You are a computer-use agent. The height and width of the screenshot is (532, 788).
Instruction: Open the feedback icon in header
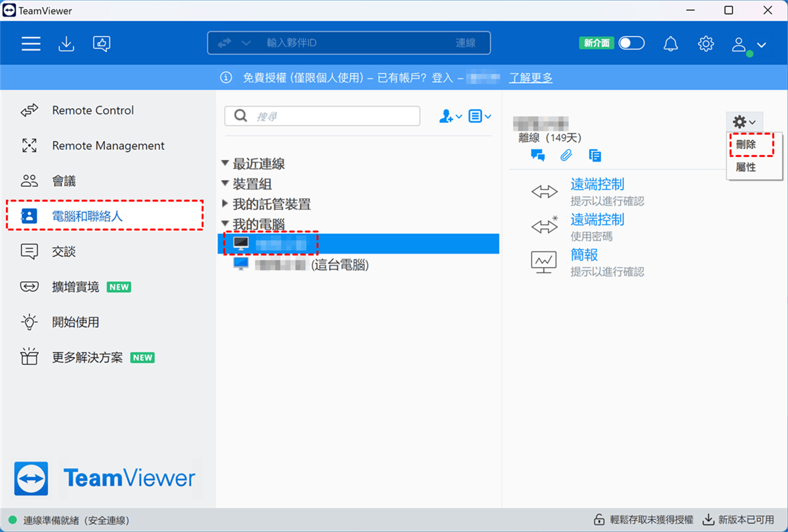102,43
